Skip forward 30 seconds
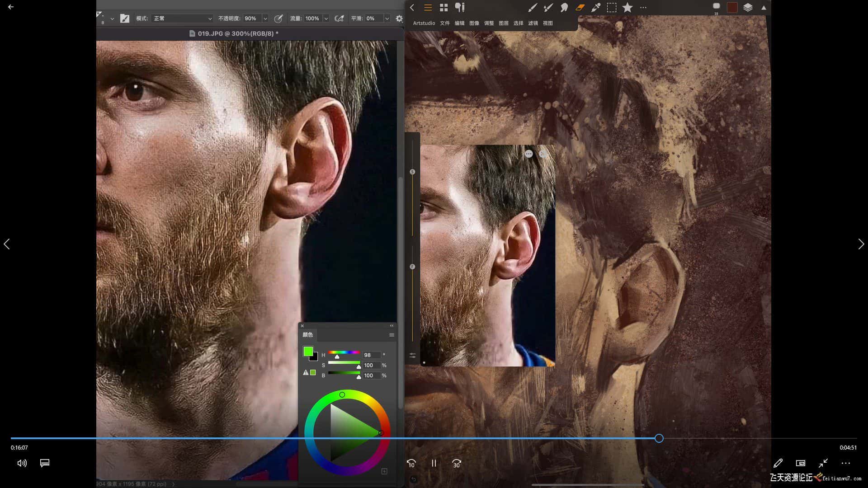The width and height of the screenshot is (868, 488). 456,463
